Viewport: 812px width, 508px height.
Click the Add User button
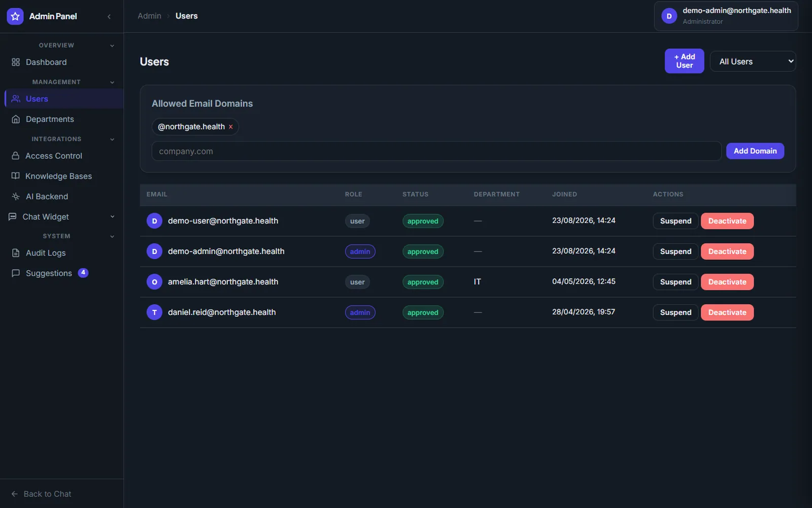tap(684, 61)
